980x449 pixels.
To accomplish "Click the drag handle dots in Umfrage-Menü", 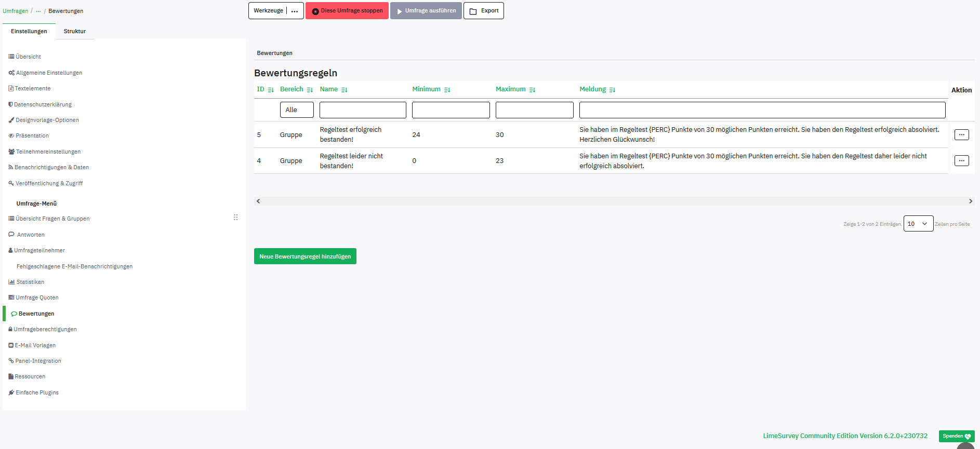I will (235, 217).
